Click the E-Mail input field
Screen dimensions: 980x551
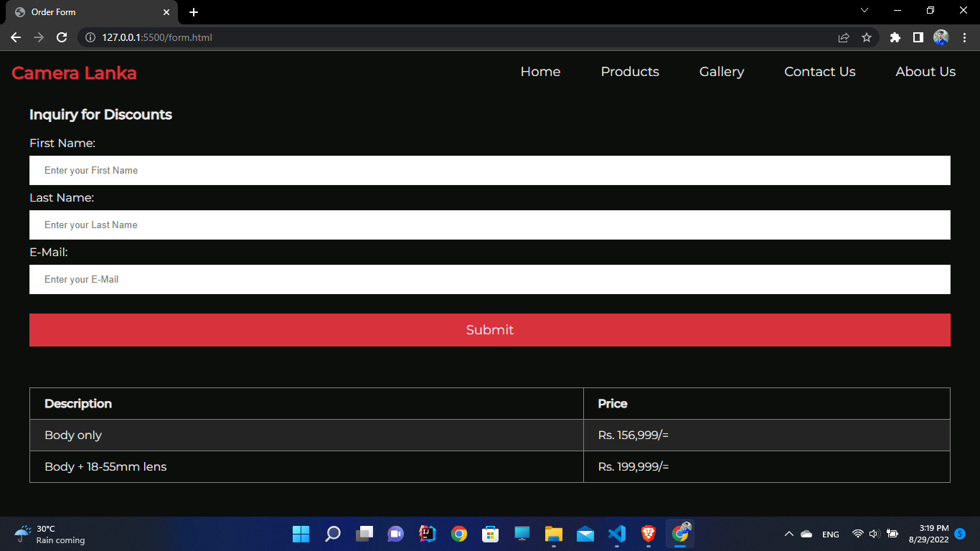coord(490,279)
